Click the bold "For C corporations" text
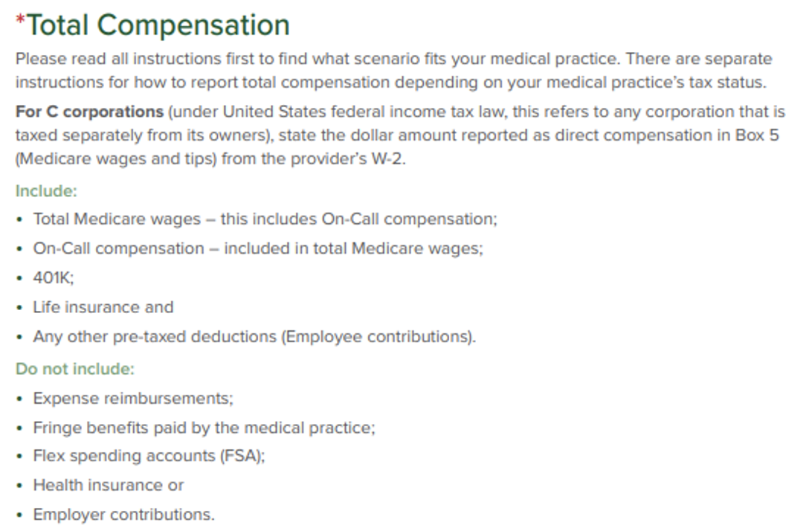 (x=89, y=112)
